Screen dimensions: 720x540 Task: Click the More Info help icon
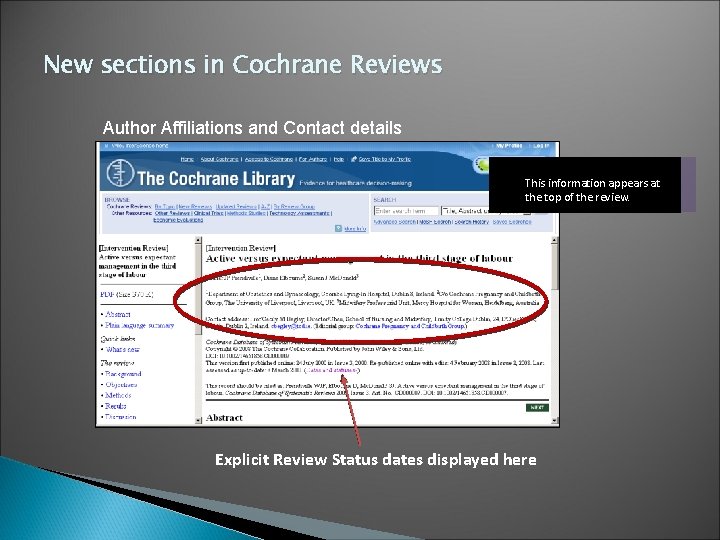(x=338, y=228)
